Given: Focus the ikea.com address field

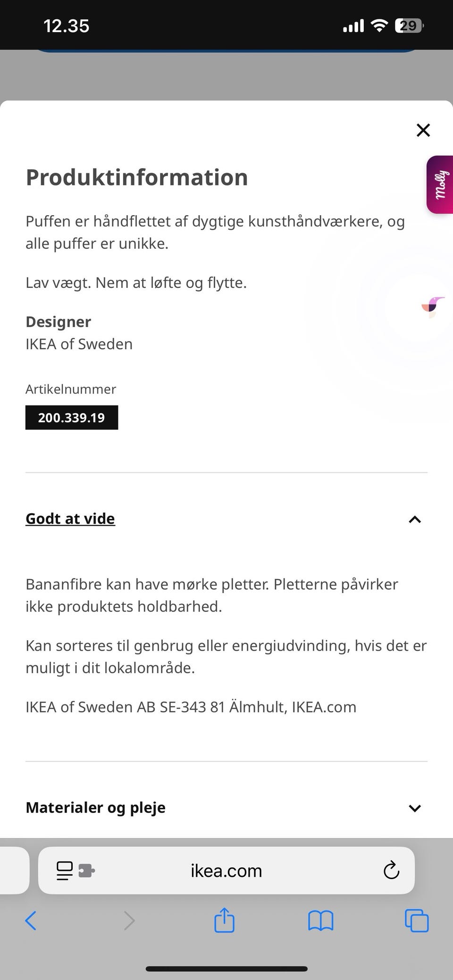Looking at the screenshot, I should coord(226,871).
